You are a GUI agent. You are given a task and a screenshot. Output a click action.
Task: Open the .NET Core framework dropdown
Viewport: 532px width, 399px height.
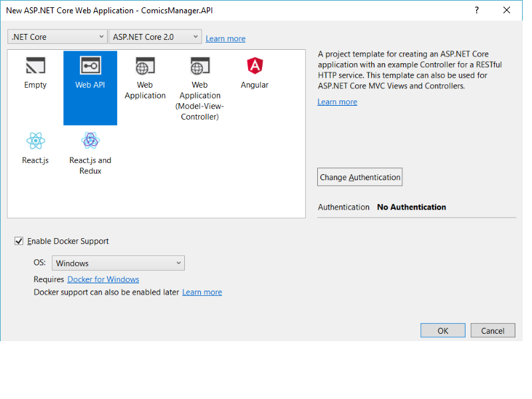click(x=57, y=37)
